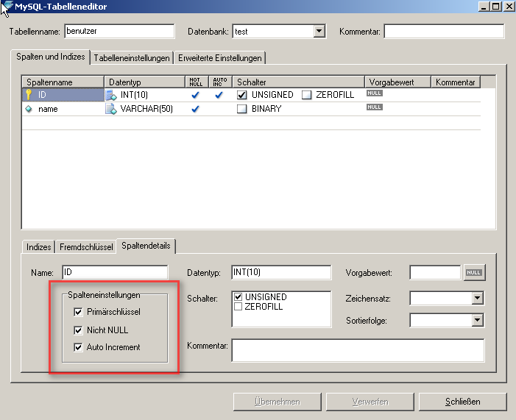
Task: Check ZEROFILL in the Schalter list
Action: click(x=238, y=307)
